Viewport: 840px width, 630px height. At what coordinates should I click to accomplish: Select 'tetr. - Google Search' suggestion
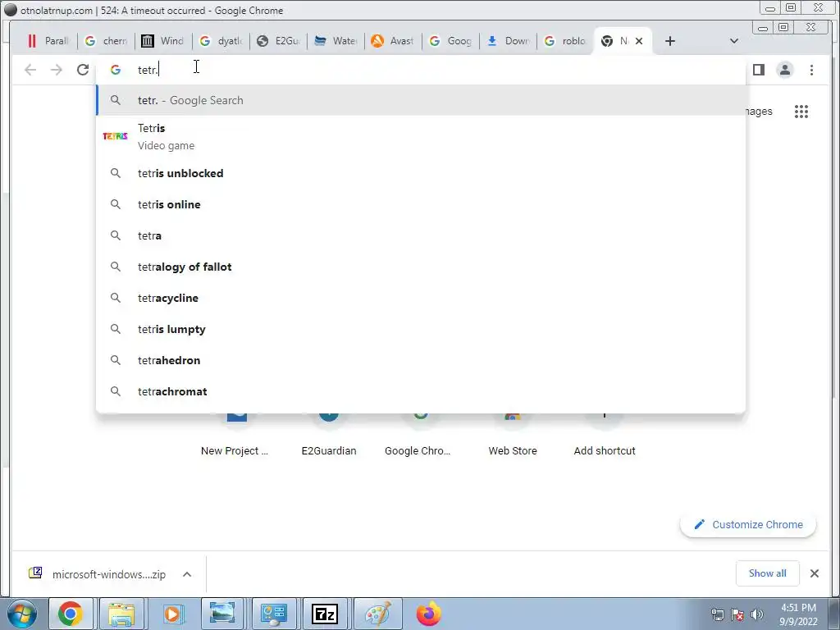(x=421, y=100)
